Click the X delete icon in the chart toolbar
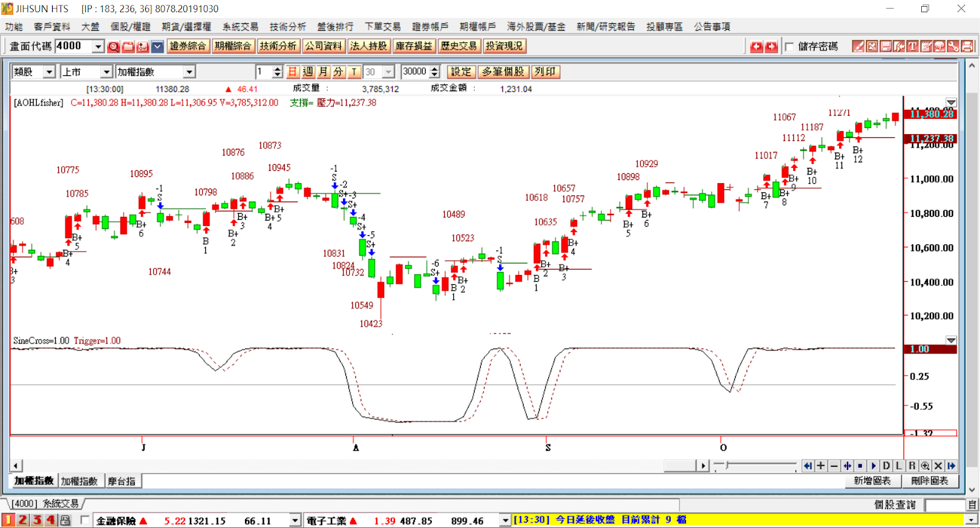 (x=938, y=466)
